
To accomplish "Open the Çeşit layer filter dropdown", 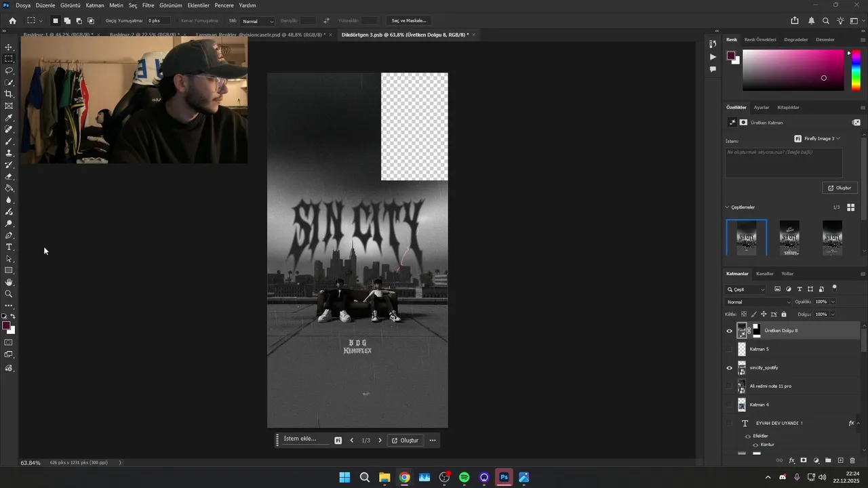I will tap(746, 289).
